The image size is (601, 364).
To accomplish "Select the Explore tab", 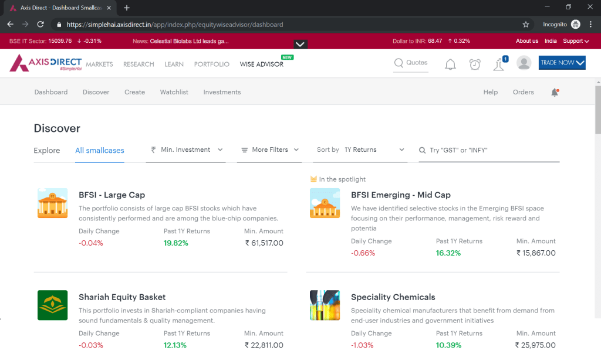I will [x=47, y=151].
